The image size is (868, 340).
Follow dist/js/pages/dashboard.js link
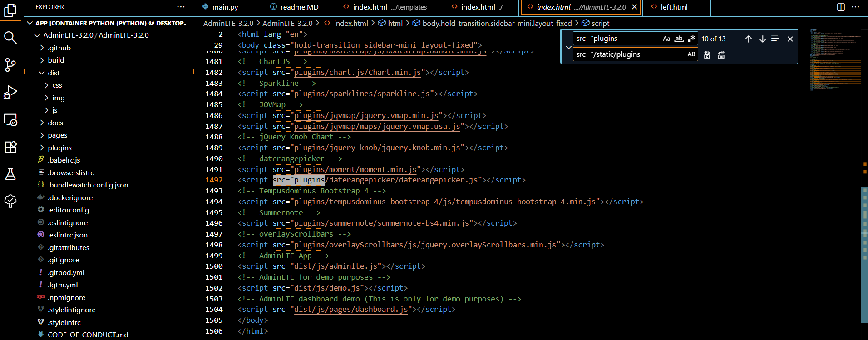click(x=351, y=310)
